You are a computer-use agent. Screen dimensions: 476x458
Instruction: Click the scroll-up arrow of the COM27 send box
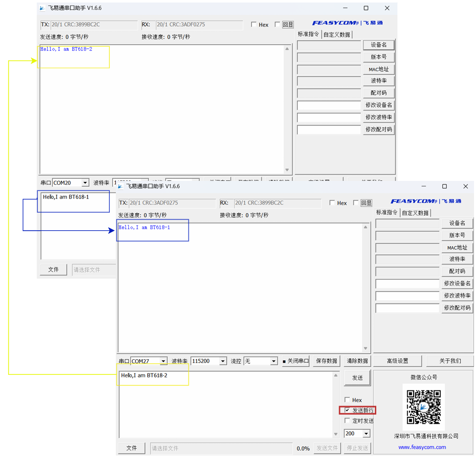(x=336, y=376)
